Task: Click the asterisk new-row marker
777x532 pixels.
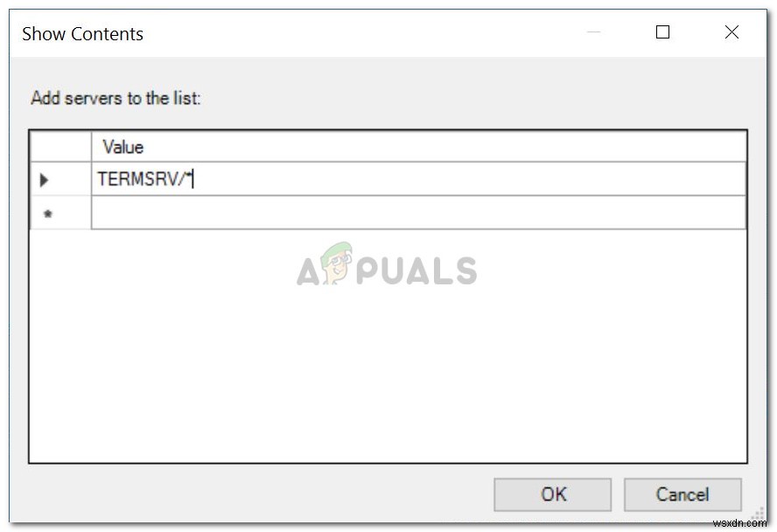Action: [x=48, y=214]
